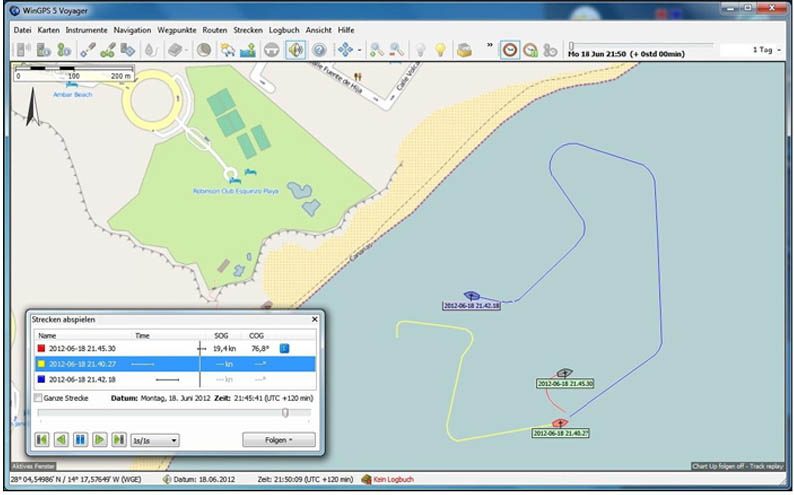Toggle the highlighted speaker button in toolbar
794x495 pixels.
pyautogui.click(x=296, y=49)
